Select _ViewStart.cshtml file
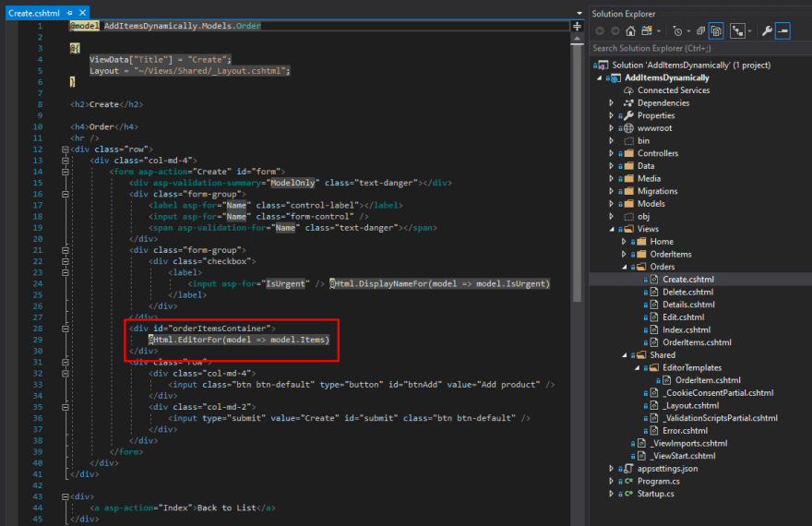This screenshot has height=526, width=812. [683, 456]
